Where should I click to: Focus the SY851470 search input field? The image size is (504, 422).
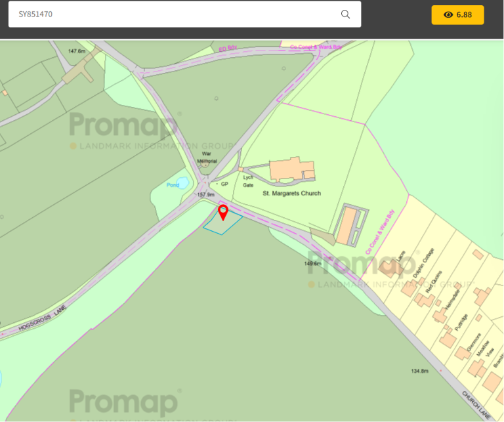point(184,14)
